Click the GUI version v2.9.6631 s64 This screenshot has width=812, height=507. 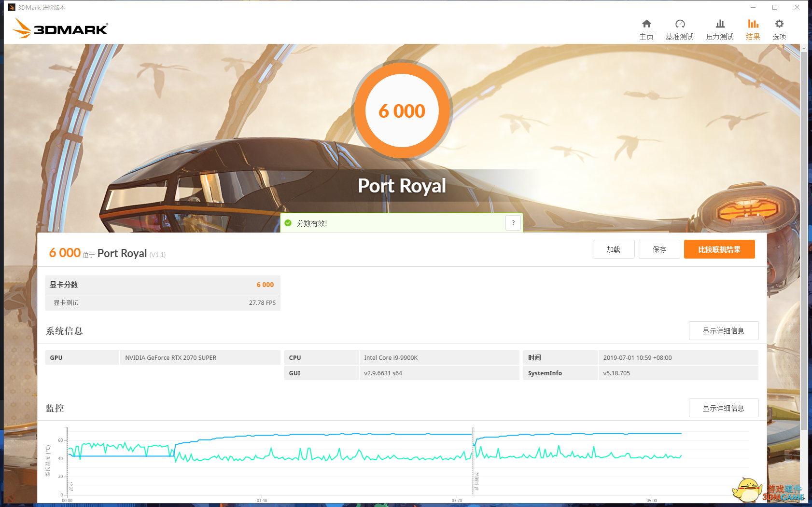click(383, 373)
